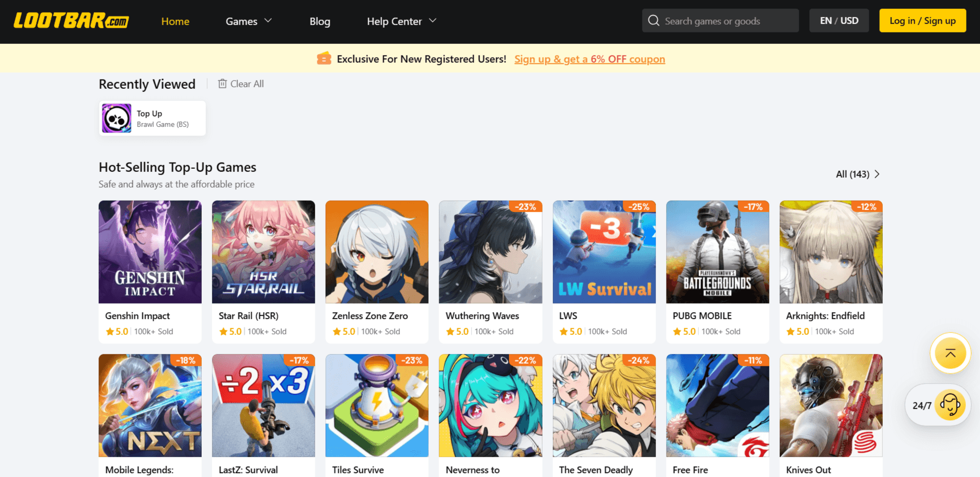Click the star rating under Genshin Impact
This screenshot has width=980, height=477.
click(x=117, y=331)
